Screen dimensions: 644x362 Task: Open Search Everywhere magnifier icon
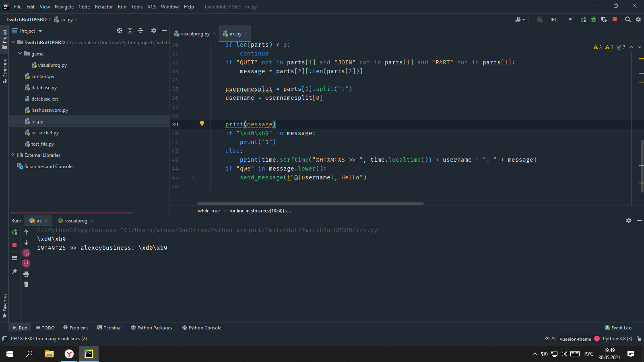(627, 19)
